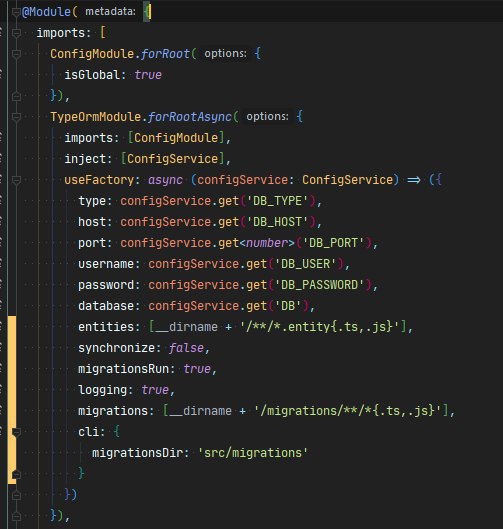This screenshot has width=503, height=529.
Task: Click options: inlay hint in ConfigModule.forRoot
Action: [225, 54]
